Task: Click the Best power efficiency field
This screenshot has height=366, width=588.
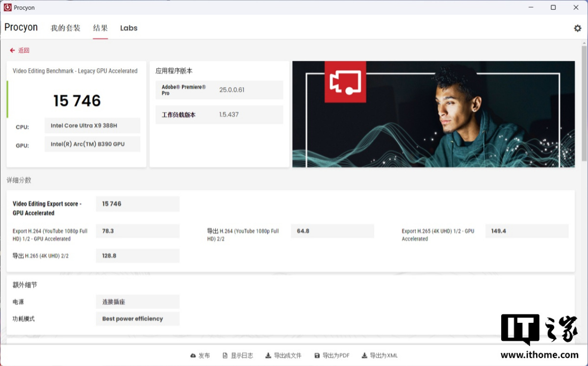Action: click(137, 318)
